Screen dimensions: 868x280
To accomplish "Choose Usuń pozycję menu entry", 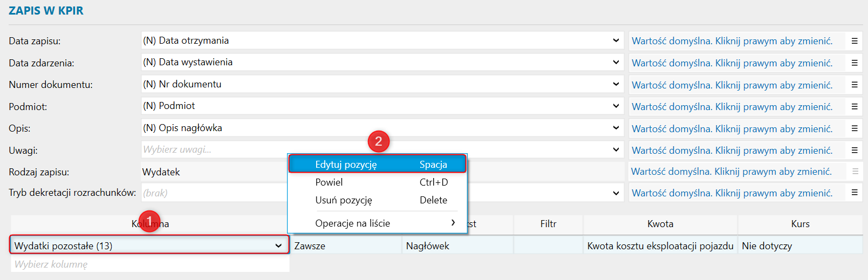I will pos(377,200).
